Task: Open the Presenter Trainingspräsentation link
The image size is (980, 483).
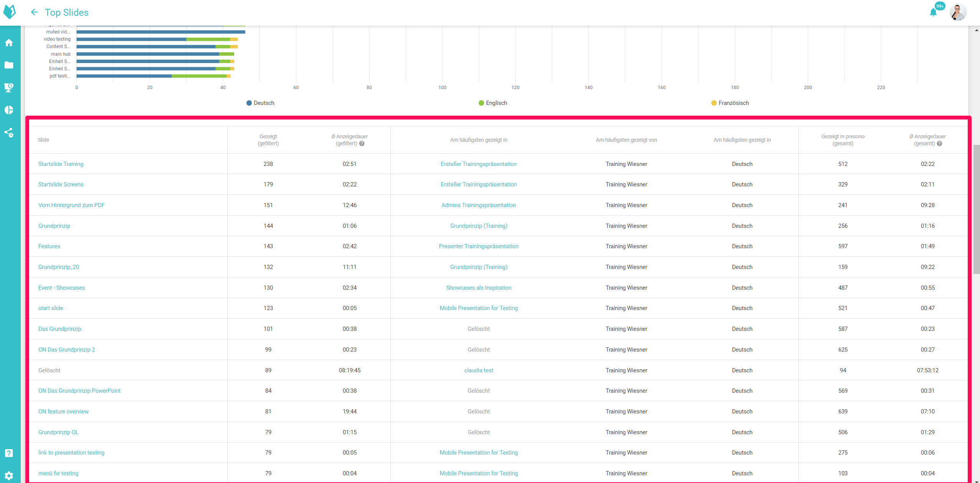Action: [479, 246]
